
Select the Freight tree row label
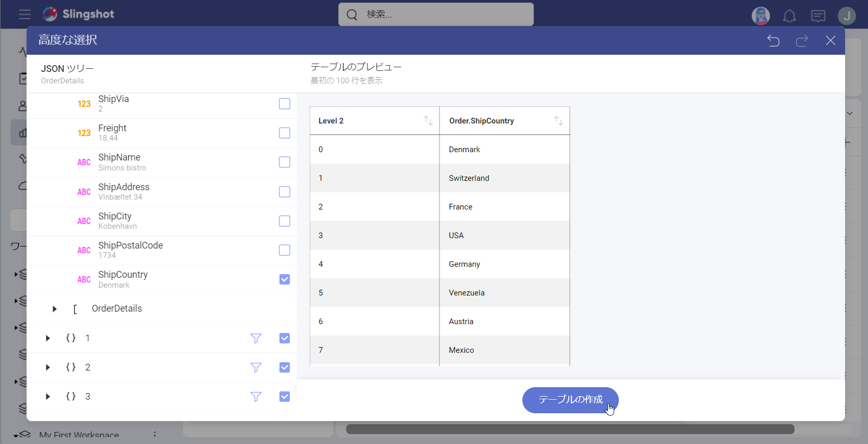[x=112, y=128]
